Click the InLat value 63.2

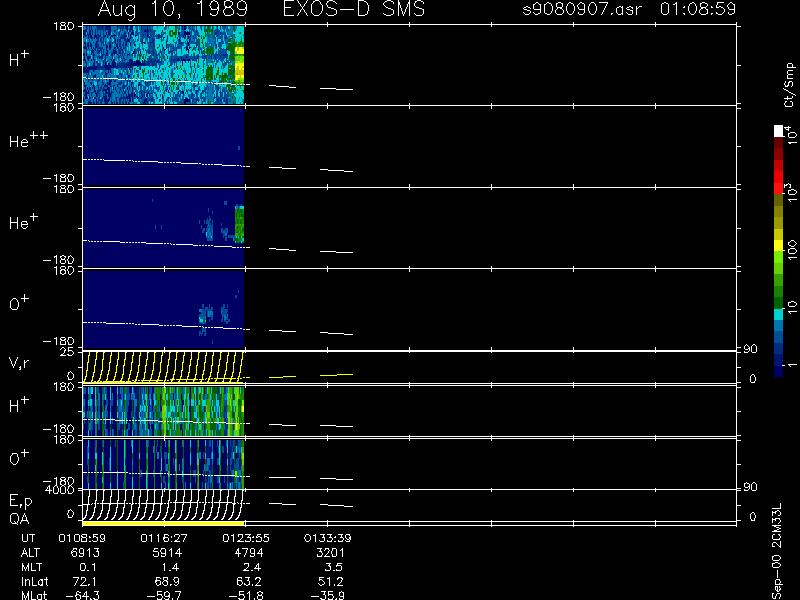click(248, 582)
